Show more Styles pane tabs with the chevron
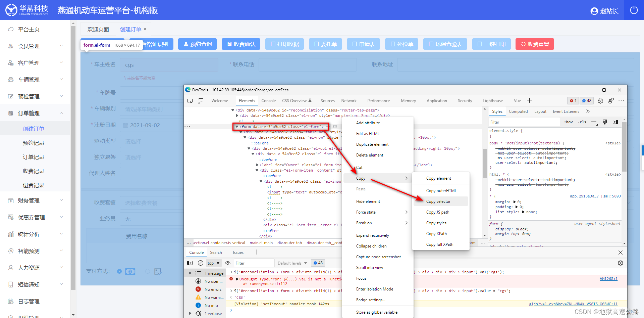644x318 pixels. [588, 111]
